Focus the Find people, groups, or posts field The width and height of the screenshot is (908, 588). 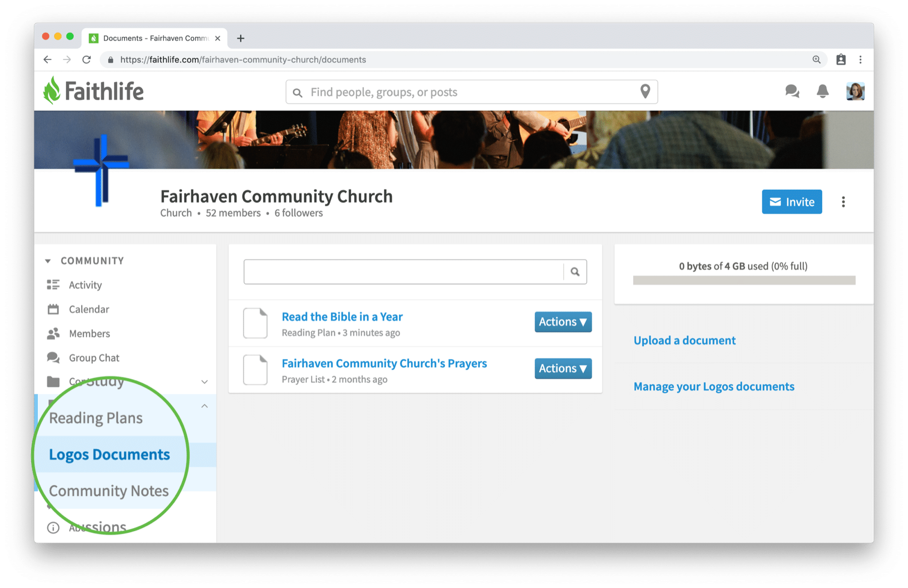pos(472,92)
